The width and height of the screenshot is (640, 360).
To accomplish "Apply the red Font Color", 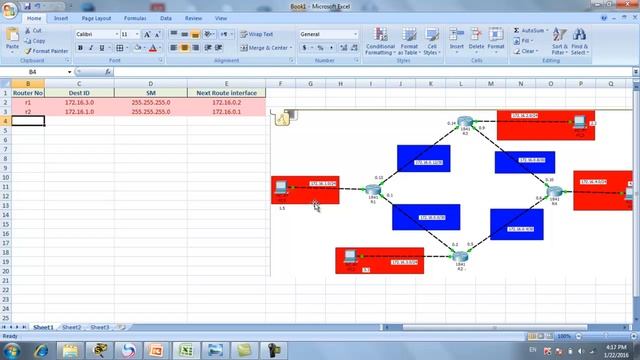I will 153,48.
